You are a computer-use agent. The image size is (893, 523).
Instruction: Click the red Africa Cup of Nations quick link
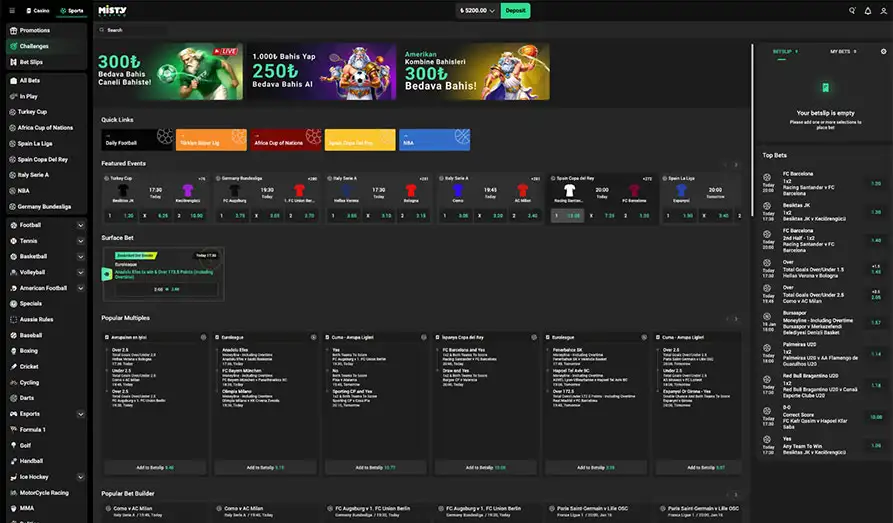(x=286, y=140)
